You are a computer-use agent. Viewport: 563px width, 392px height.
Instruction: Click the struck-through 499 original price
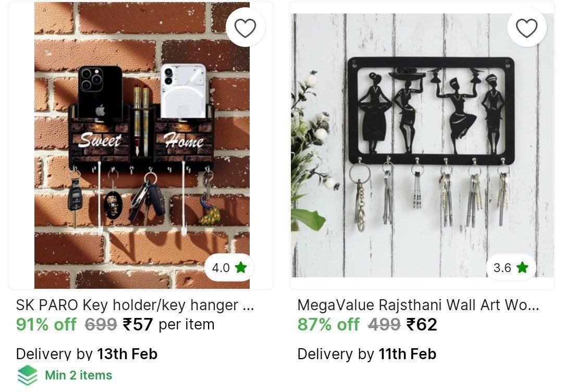384,325
